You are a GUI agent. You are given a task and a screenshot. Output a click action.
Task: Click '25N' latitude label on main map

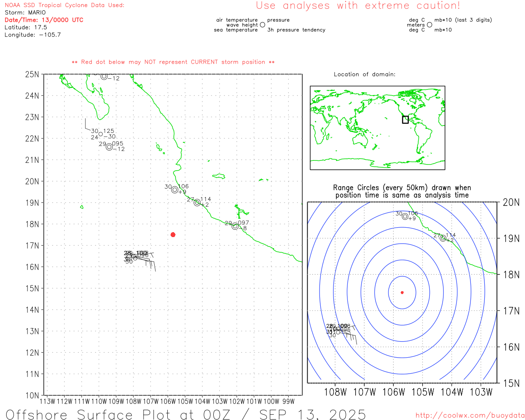(32, 75)
